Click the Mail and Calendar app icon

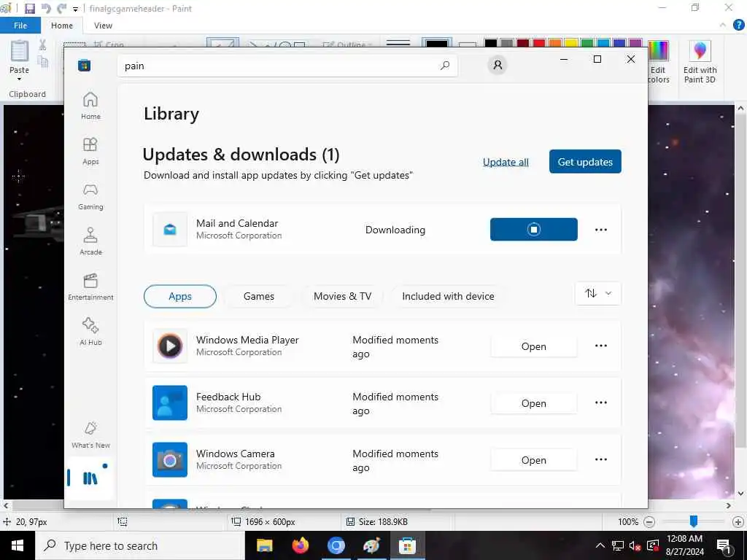[x=170, y=230]
